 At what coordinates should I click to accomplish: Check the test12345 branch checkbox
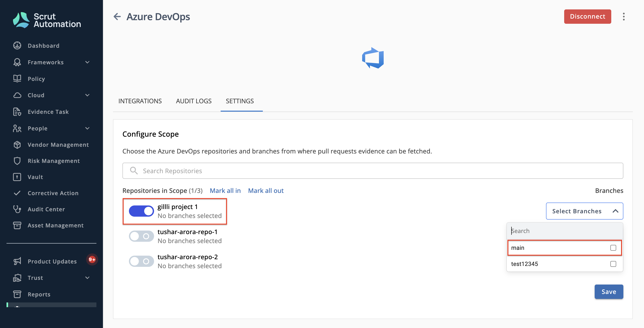pyautogui.click(x=613, y=264)
